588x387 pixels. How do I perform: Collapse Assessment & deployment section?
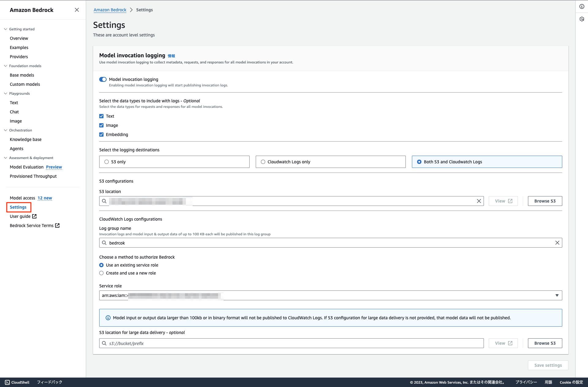click(x=6, y=158)
